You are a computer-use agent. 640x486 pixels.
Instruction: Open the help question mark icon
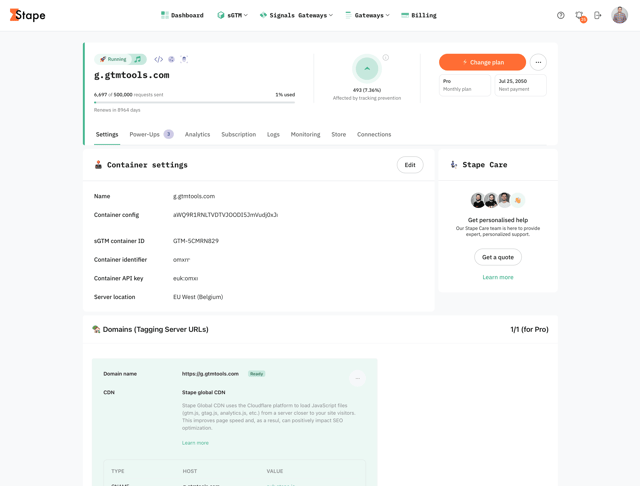pyautogui.click(x=561, y=15)
